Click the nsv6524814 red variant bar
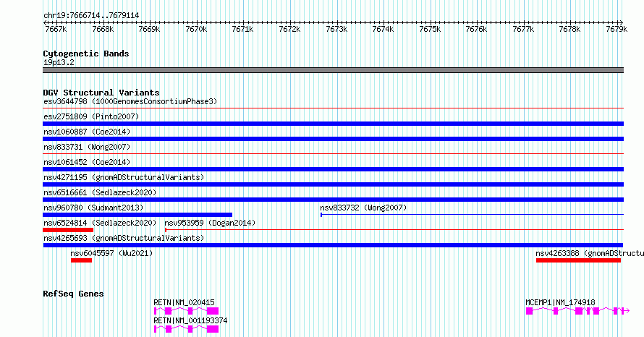This screenshot has height=337, width=644. 68,230
